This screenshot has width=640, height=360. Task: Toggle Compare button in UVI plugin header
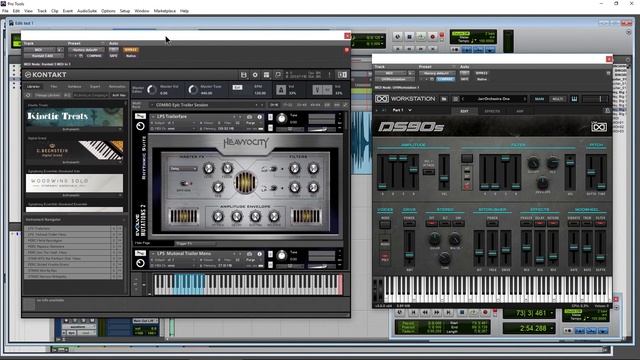(x=445, y=79)
